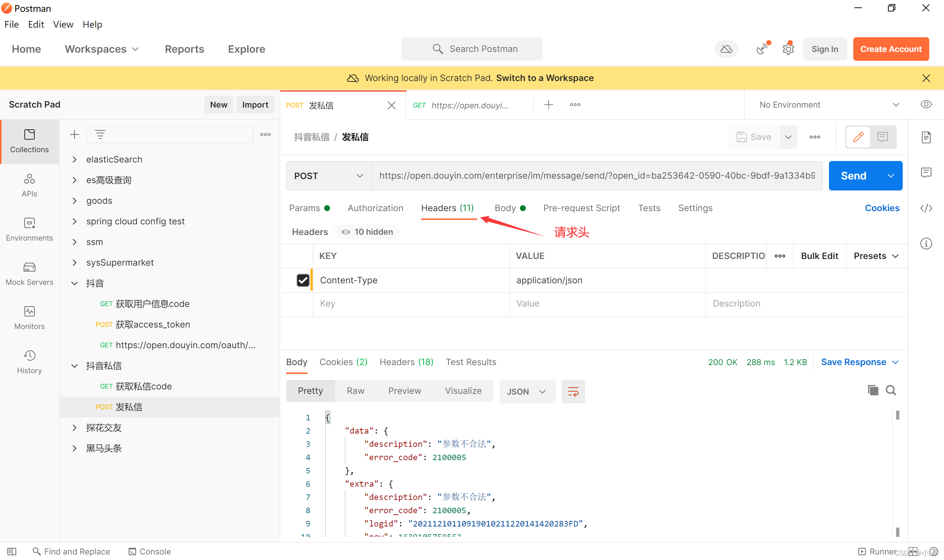Screen dimensions: 944x560
Task: Click the empty header Key field
Action: click(411, 304)
